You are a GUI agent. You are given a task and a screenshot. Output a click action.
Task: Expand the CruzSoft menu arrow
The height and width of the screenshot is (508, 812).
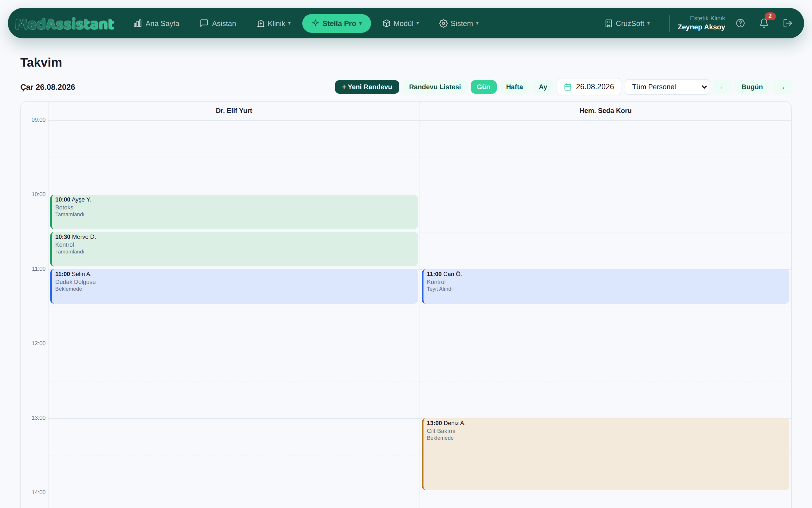pyautogui.click(x=648, y=23)
